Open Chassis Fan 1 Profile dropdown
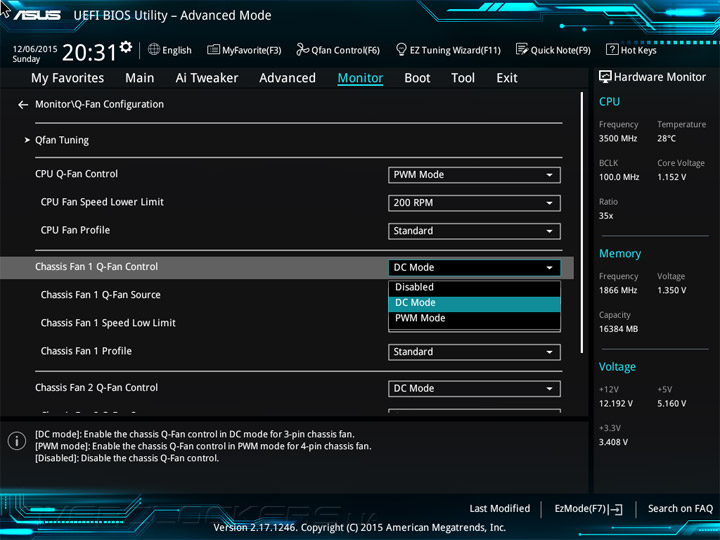Screen dimensions: 720x540 [x=474, y=352]
